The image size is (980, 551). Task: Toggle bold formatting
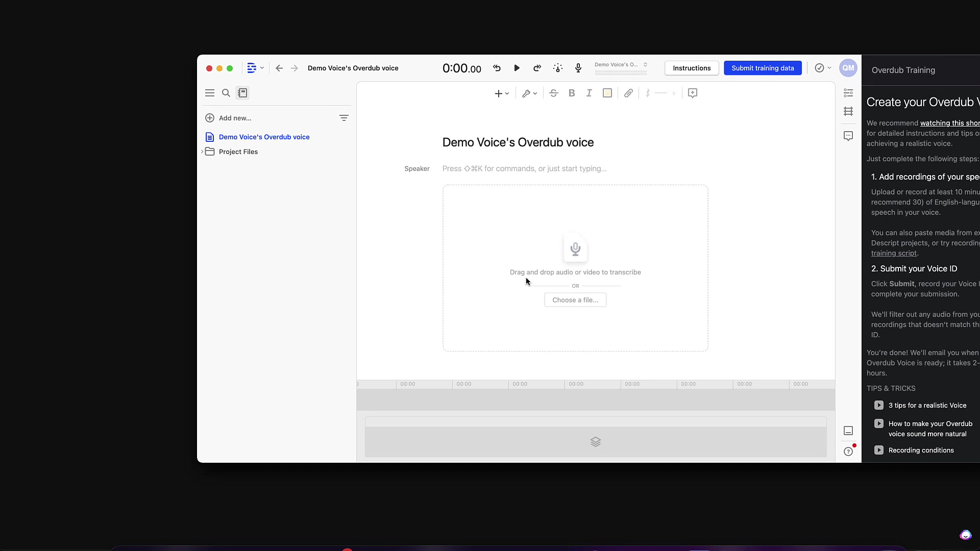point(572,93)
